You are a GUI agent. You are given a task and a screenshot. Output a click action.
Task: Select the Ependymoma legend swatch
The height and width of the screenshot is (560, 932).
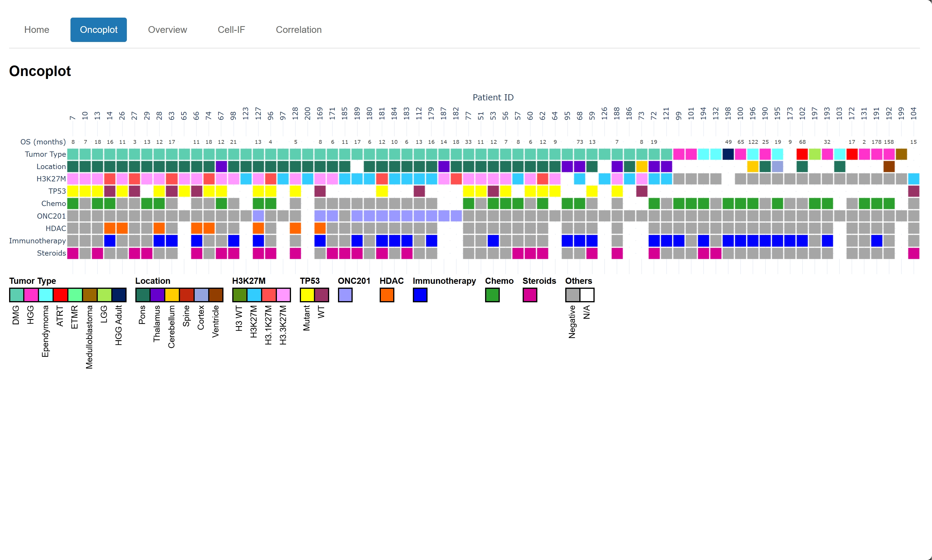[46, 295]
